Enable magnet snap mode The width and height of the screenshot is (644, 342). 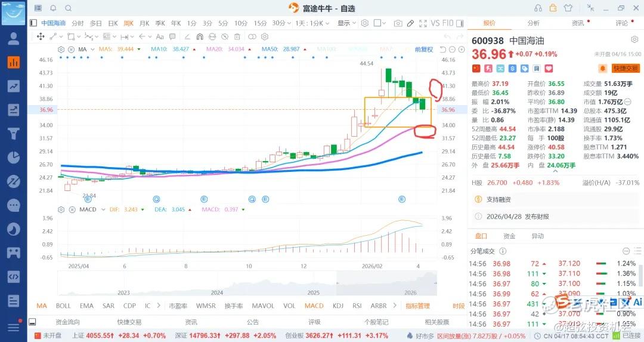(x=200, y=36)
